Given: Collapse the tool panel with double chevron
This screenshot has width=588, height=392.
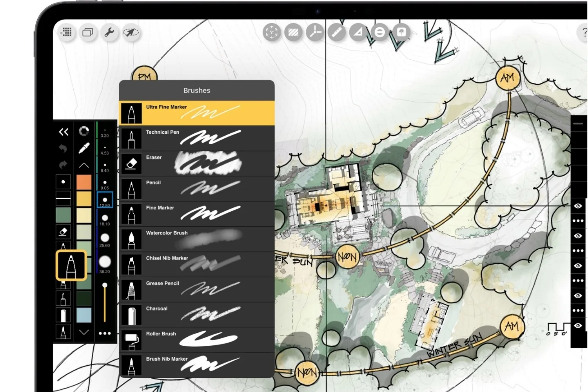Looking at the screenshot, I should pos(64,132).
